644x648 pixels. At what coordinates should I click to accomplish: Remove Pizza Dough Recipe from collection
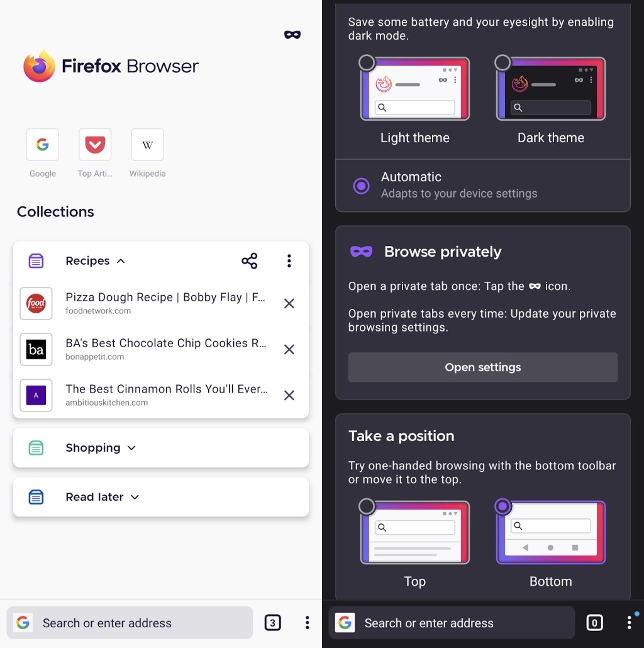(289, 304)
